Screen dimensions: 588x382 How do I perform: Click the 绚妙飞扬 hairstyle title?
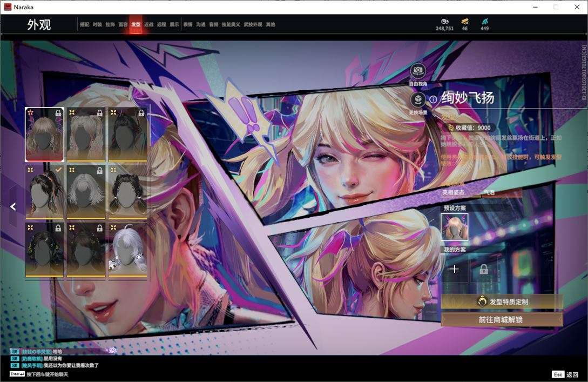[468, 98]
